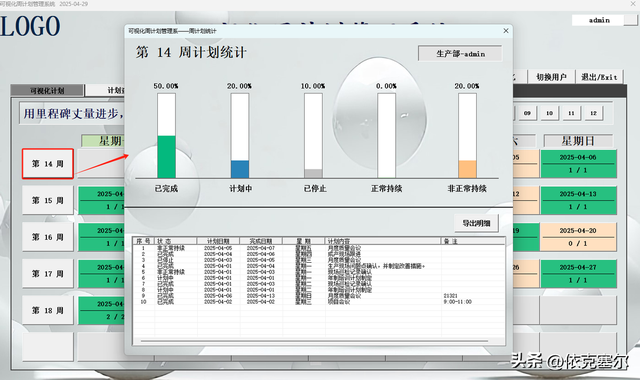Click 2025-04-13 completion date in the table
Viewport: 640px width, 380px height.
[261, 296]
